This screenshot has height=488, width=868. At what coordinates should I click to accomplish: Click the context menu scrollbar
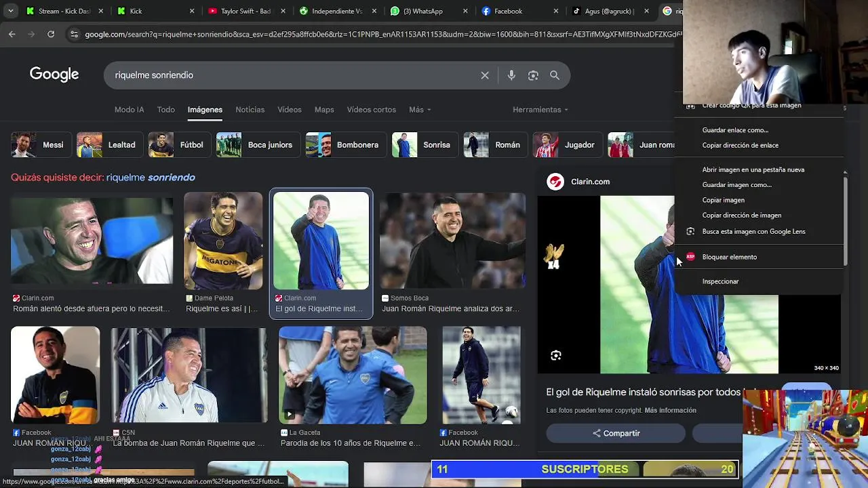tap(845, 220)
